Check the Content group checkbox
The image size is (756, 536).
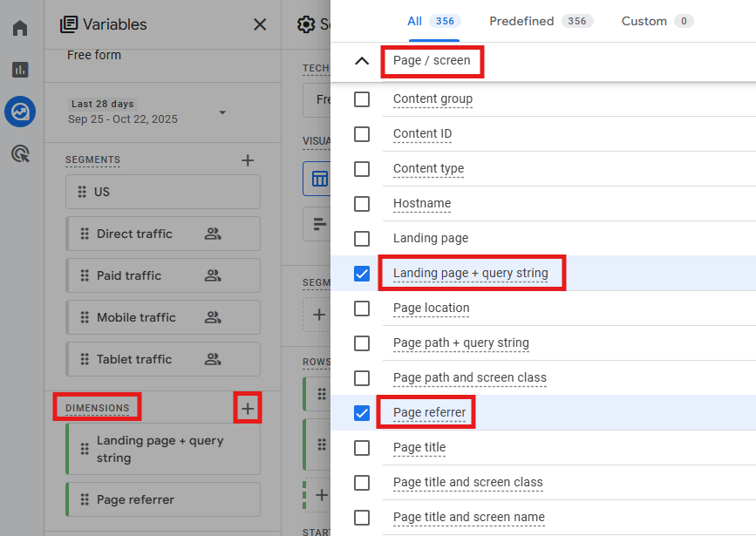pyautogui.click(x=362, y=99)
